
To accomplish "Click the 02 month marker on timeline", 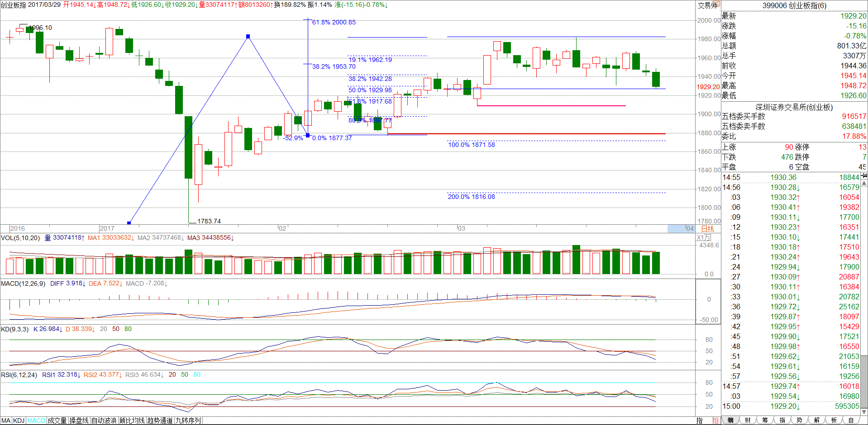I will pos(282,228).
